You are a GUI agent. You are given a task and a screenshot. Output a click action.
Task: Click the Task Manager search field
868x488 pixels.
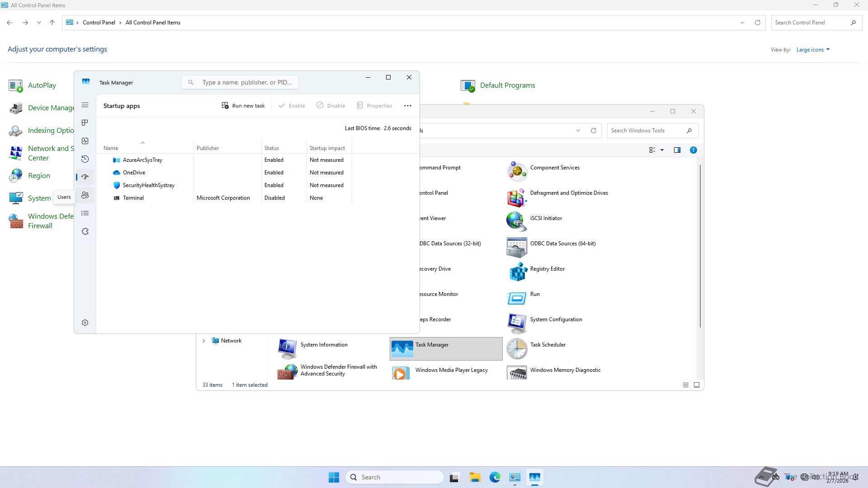(246, 82)
